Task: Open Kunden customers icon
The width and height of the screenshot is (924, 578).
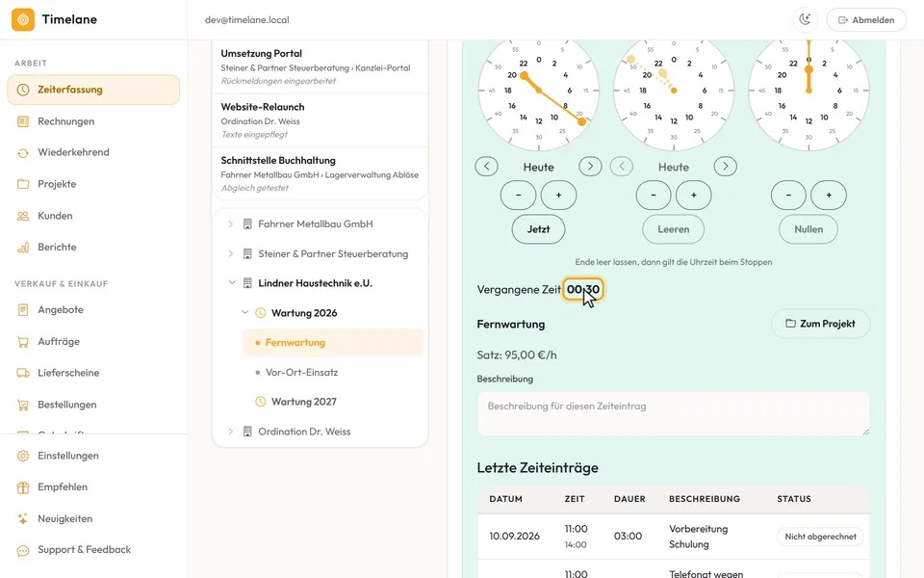Action: coord(23,216)
